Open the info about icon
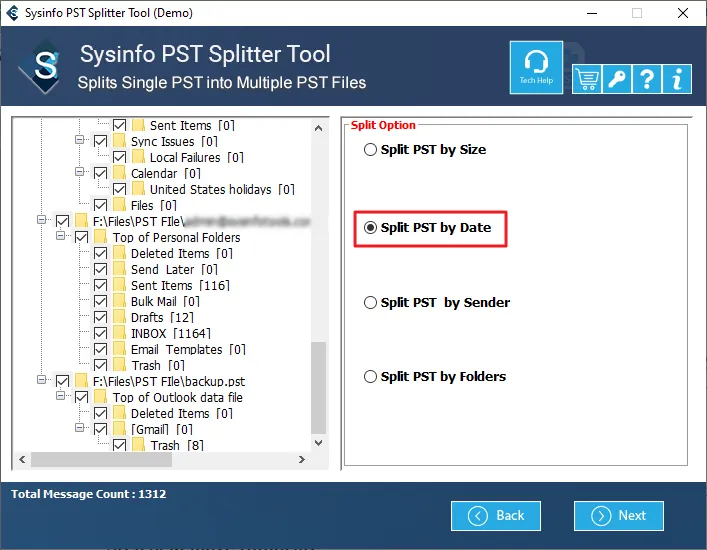Viewport: 707px width, 550px height. click(677, 79)
